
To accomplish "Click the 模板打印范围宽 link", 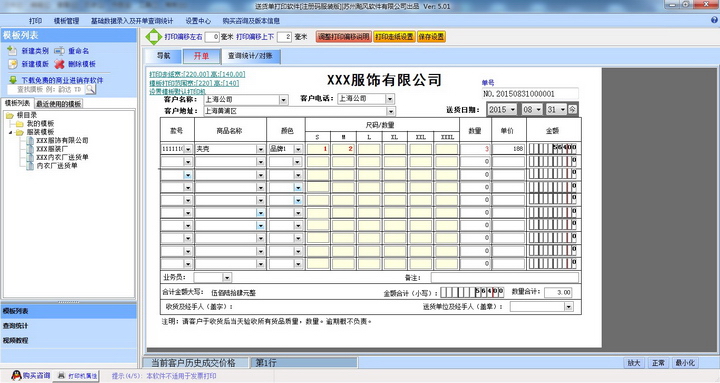I will pos(194,83).
